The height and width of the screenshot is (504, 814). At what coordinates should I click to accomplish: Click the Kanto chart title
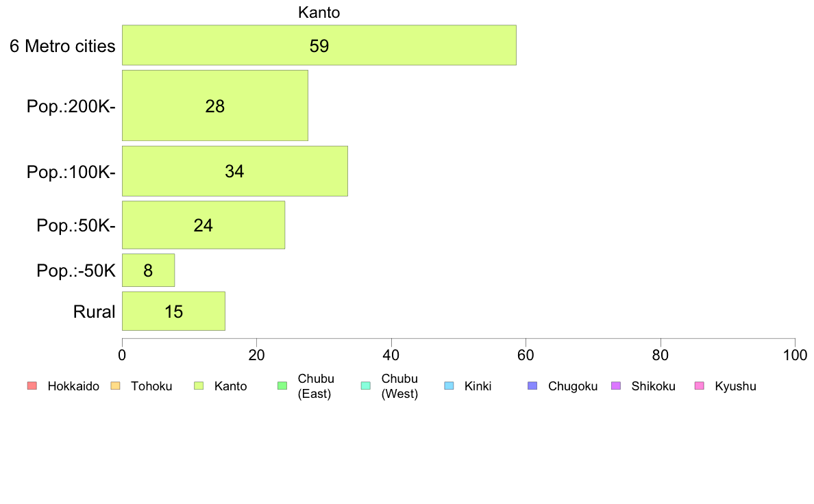click(x=319, y=12)
